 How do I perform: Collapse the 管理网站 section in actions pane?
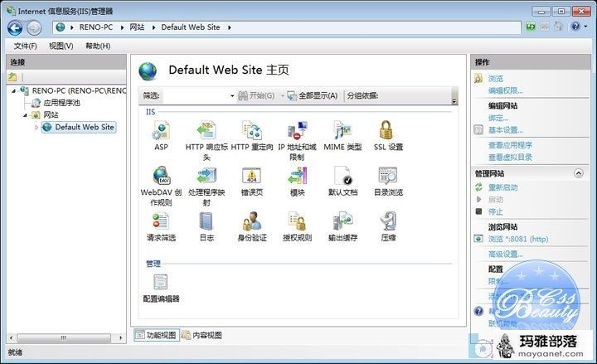pyautogui.click(x=578, y=173)
